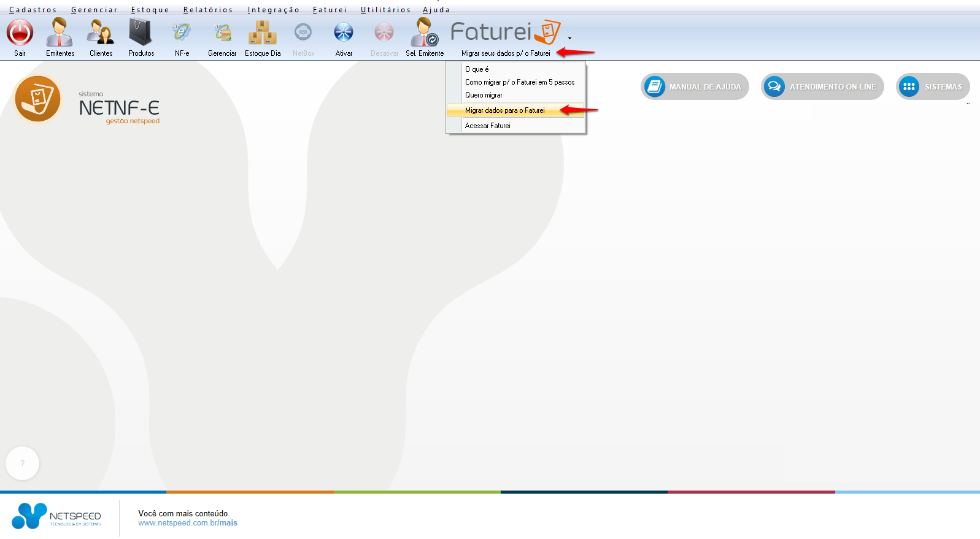
Task: Select 'Acessar Faturei' menu entry
Action: coord(515,126)
